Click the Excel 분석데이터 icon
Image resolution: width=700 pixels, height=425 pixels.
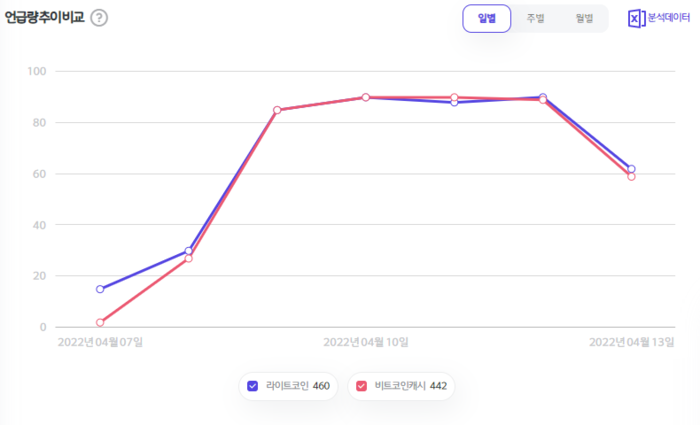pos(636,18)
